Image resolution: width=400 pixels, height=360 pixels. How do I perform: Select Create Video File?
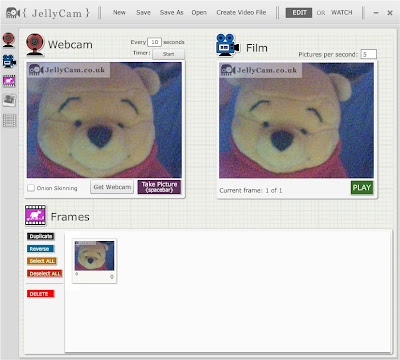click(241, 13)
